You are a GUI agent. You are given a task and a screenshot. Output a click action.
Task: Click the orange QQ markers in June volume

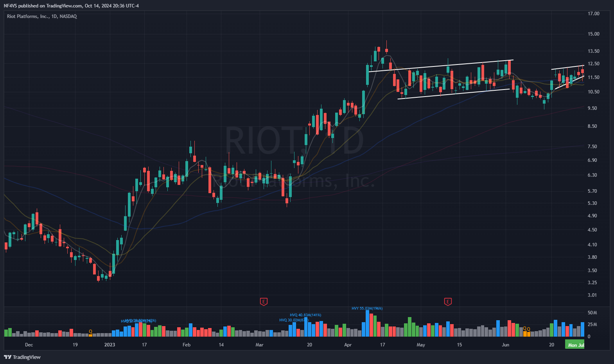tap(527, 329)
